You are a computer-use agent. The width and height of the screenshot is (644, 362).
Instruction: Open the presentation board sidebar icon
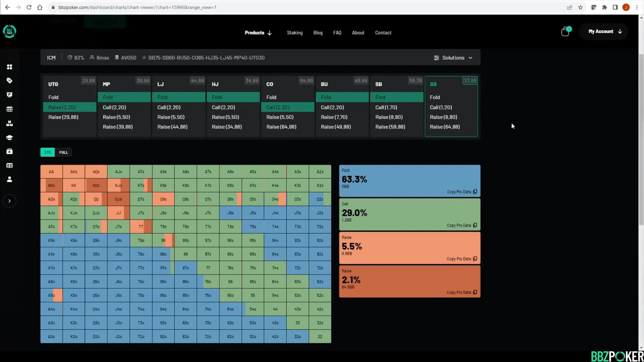pos(9,95)
